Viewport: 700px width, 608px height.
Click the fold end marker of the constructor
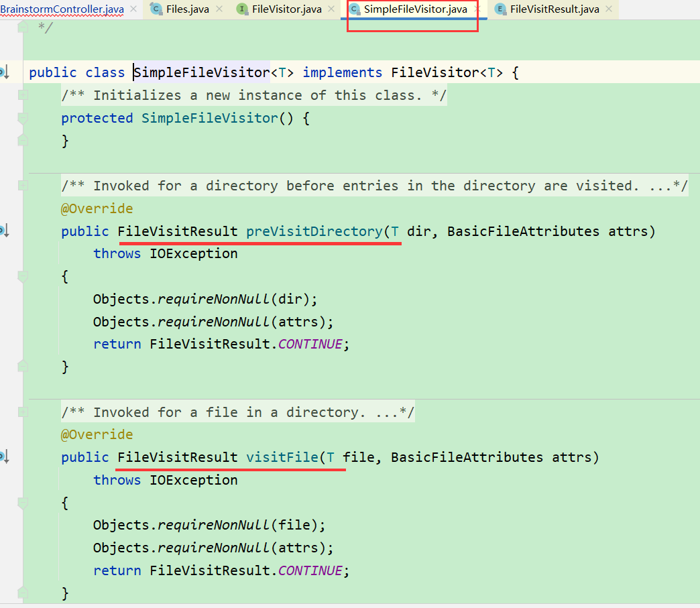[x=23, y=140]
